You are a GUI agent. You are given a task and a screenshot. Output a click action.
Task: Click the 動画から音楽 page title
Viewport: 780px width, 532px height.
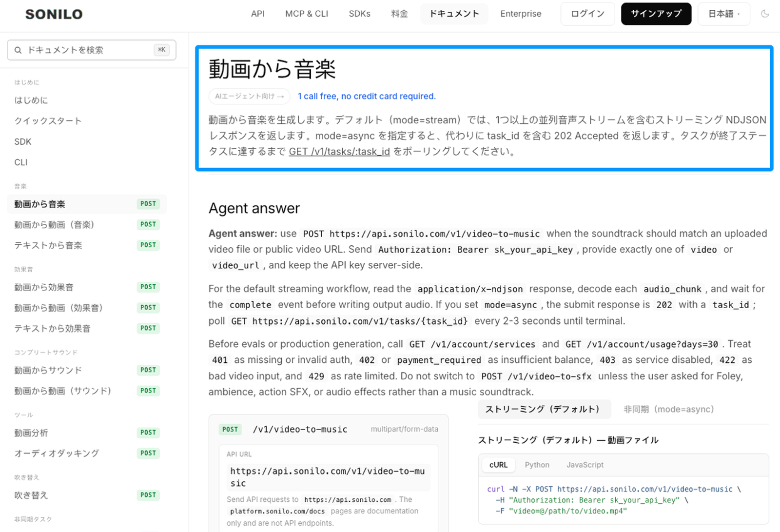click(272, 69)
